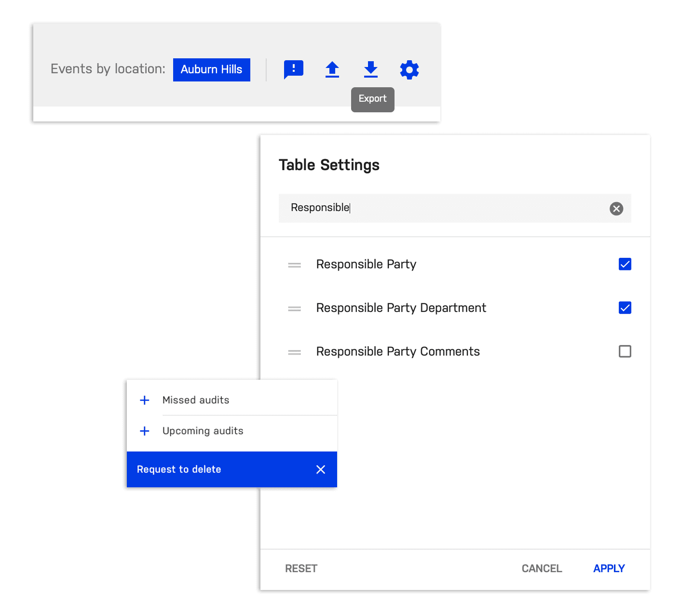Click drag handle for Responsible Party

pyautogui.click(x=294, y=265)
